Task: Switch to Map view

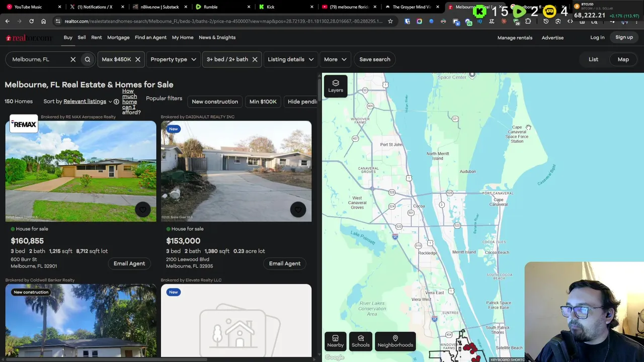Action: [623, 59]
